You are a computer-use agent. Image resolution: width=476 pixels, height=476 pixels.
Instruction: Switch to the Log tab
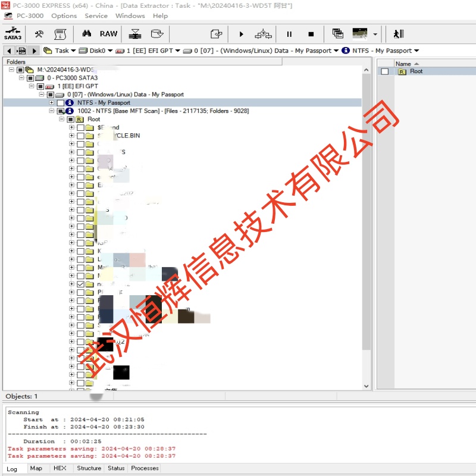12,469
